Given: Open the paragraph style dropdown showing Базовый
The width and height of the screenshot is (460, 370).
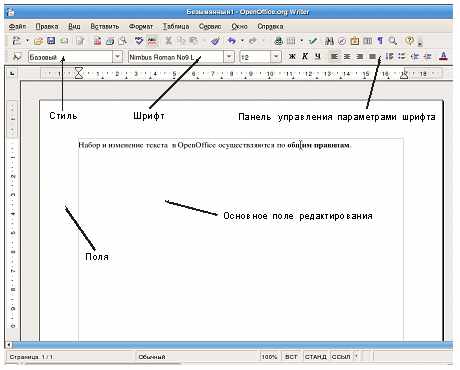Looking at the screenshot, I should tap(117, 57).
